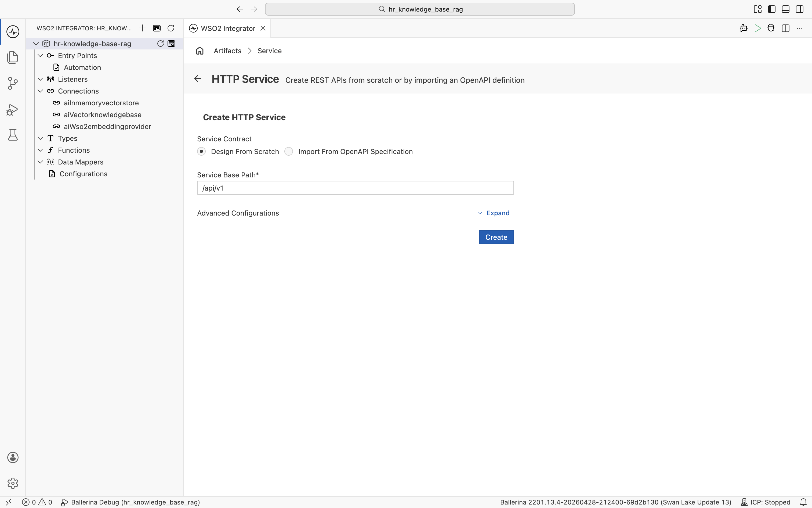
Task: Select Import From OpenAPI Specification radio
Action: pyautogui.click(x=289, y=152)
